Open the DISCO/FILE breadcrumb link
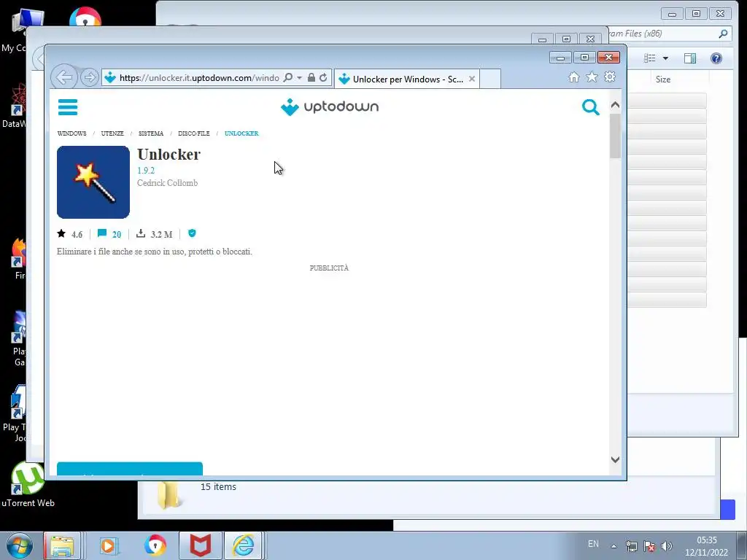The width and height of the screenshot is (747, 560). click(194, 133)
